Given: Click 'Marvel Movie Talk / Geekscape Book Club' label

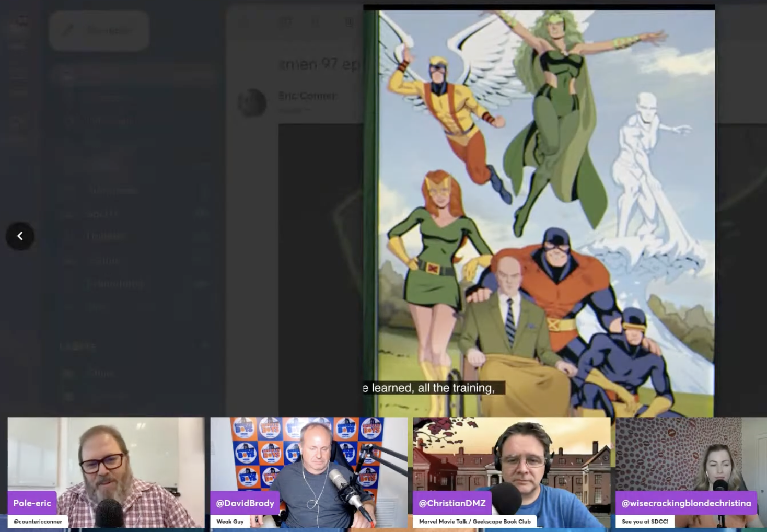Looking at the screenshot, I should coord(475,522).
